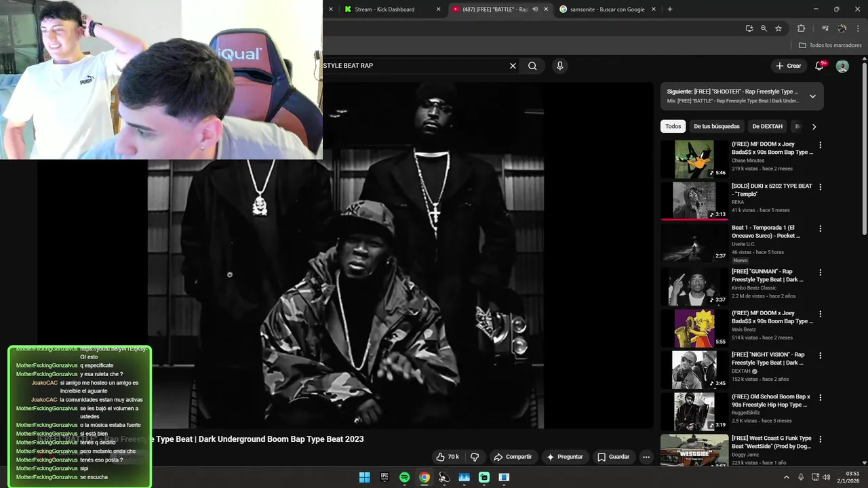Open Old School Boom Bap video title

(x=771, y=401)
